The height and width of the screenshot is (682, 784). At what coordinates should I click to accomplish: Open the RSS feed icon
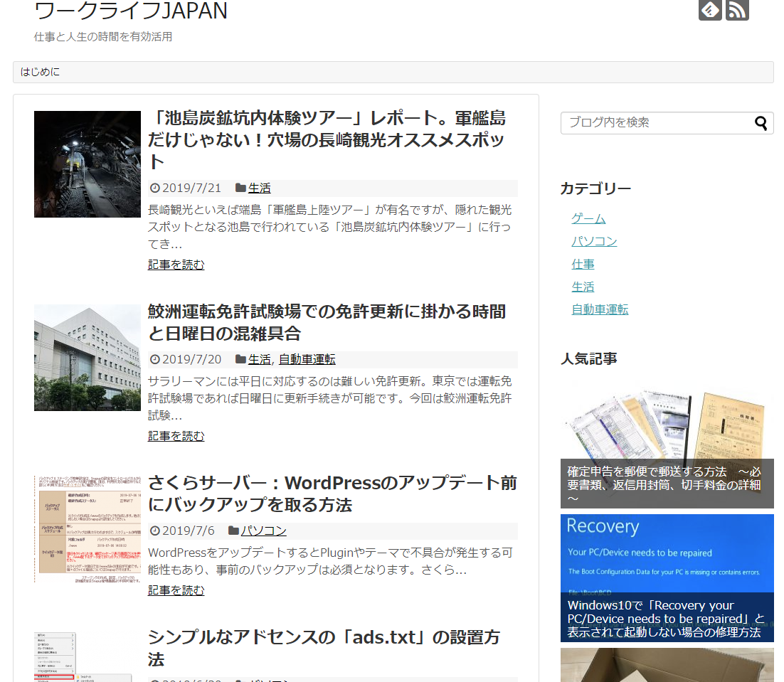(x=737, y=9)
